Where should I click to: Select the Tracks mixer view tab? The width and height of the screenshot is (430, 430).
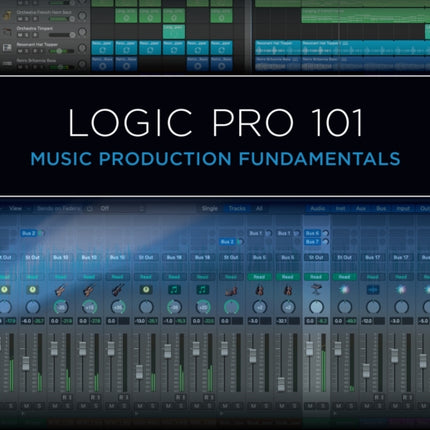237,209
